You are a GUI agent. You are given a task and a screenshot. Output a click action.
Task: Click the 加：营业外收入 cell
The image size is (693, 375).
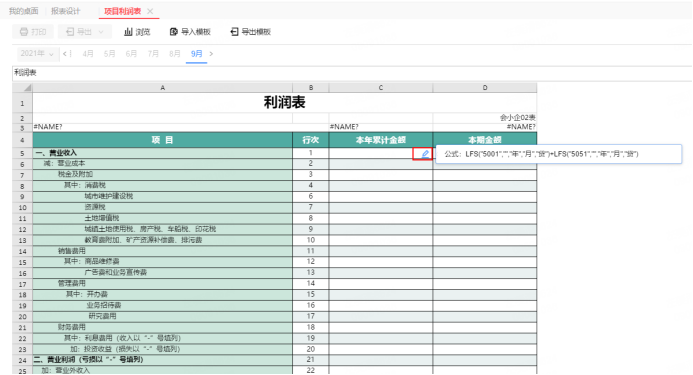click(163, 371)
